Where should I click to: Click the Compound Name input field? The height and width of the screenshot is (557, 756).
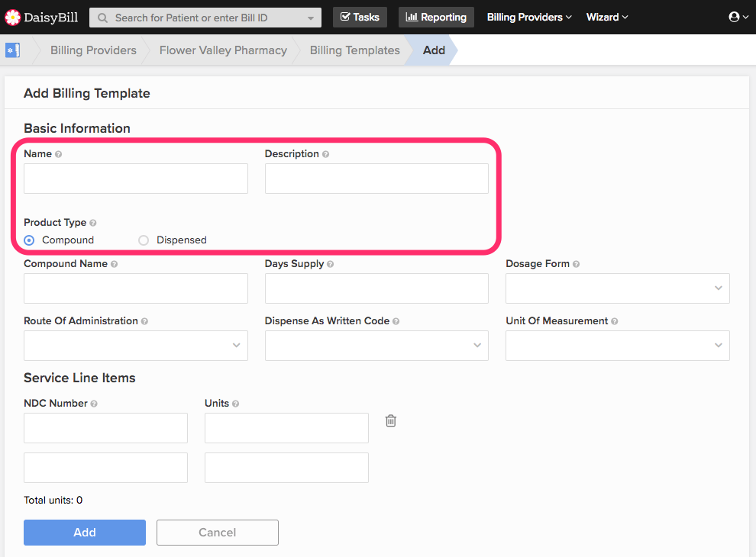pos(135,288)
